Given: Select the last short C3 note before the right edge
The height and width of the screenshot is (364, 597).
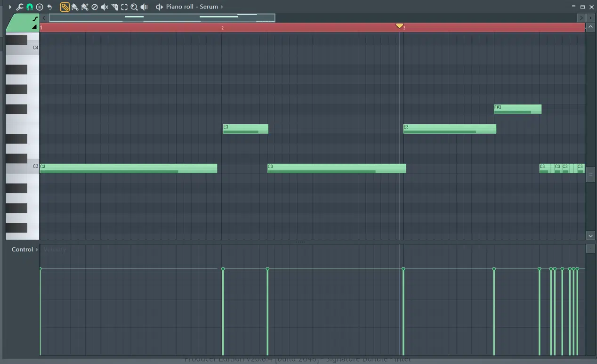Looking at the screenshot, I should coord(581,169).
